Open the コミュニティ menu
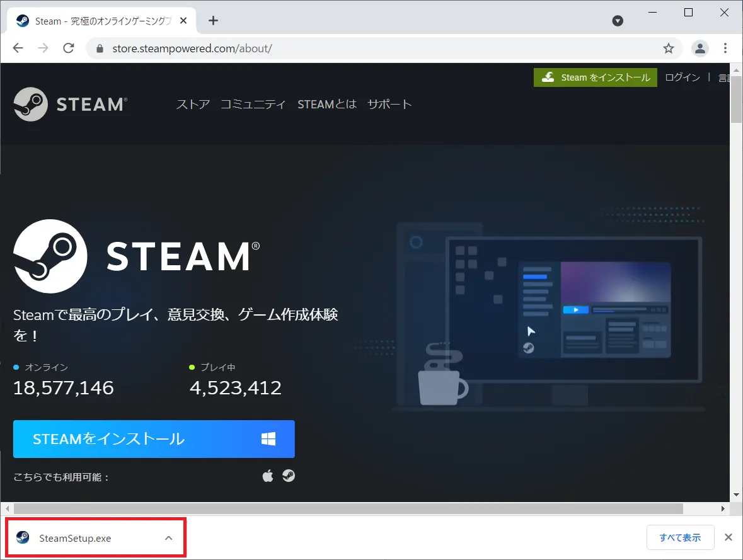 [x=253, y=104]
